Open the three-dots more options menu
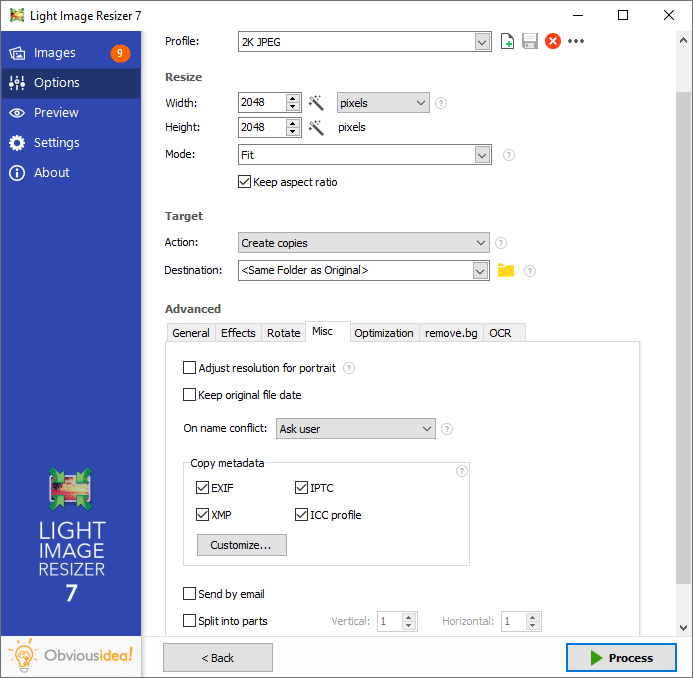The height and width of the screenshot is (678, 693). point(576,41)
